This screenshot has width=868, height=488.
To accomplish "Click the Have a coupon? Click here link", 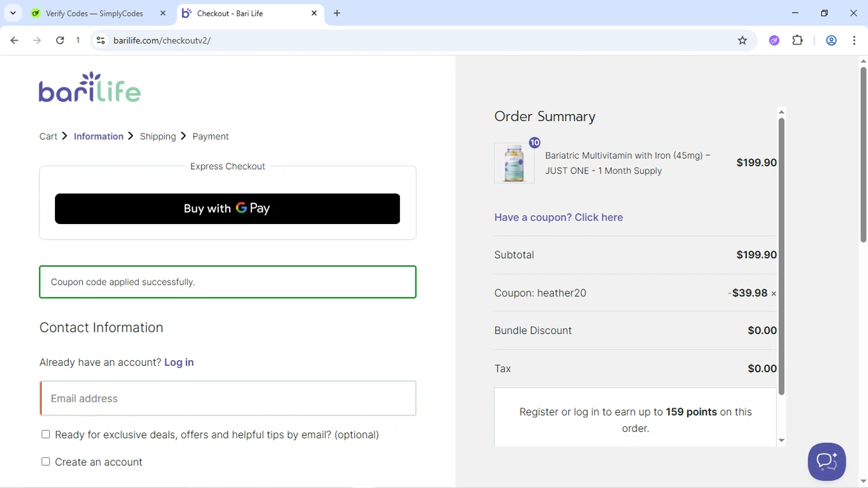I will pos(558,218).
